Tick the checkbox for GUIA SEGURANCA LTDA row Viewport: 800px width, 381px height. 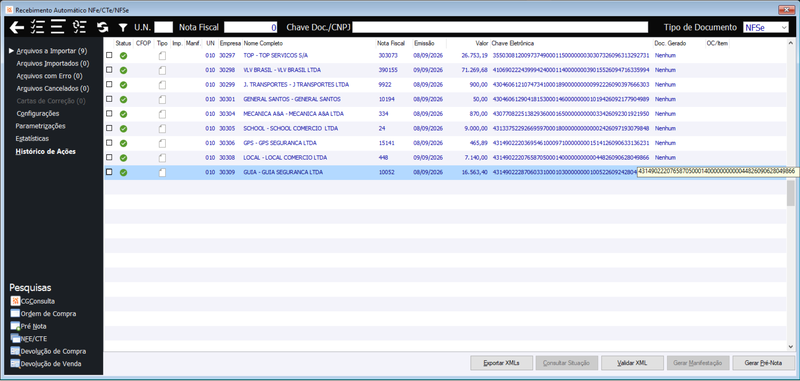click(109, 172)
